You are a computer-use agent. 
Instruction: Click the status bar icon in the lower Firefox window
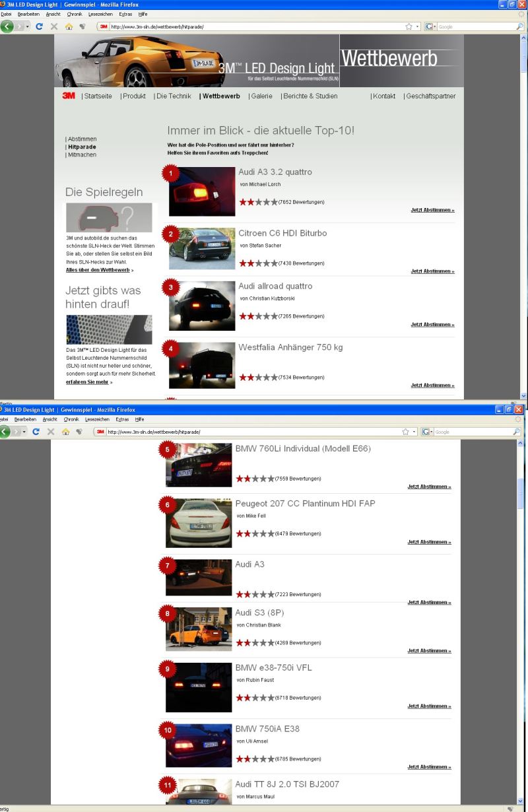point(511,808)
